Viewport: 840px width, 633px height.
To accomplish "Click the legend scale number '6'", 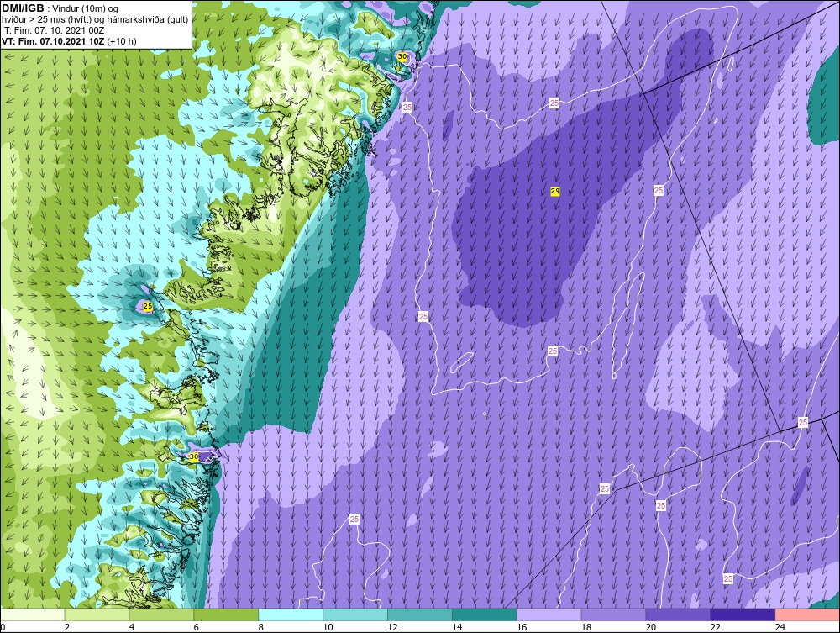I will (196, 627).
